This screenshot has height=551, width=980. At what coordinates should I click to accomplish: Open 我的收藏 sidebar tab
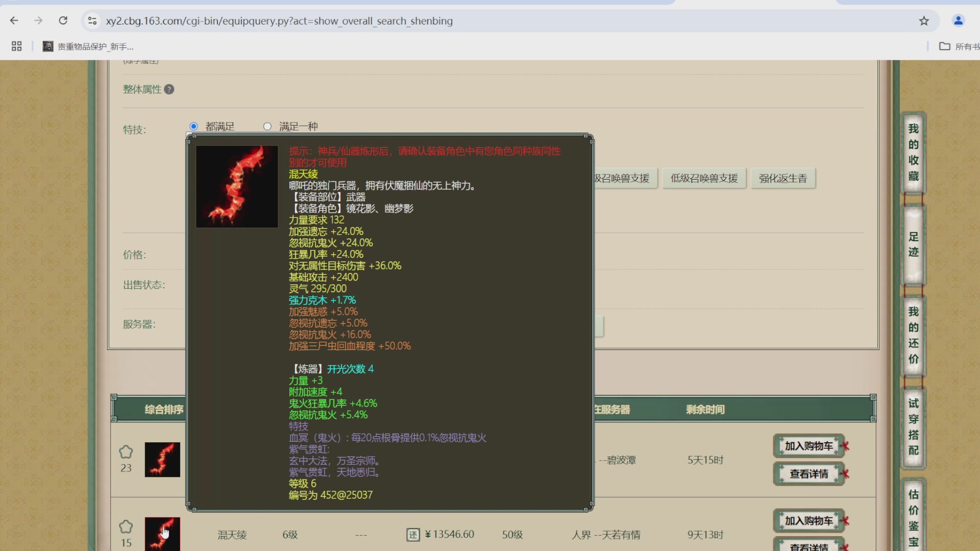coord(913,153)
